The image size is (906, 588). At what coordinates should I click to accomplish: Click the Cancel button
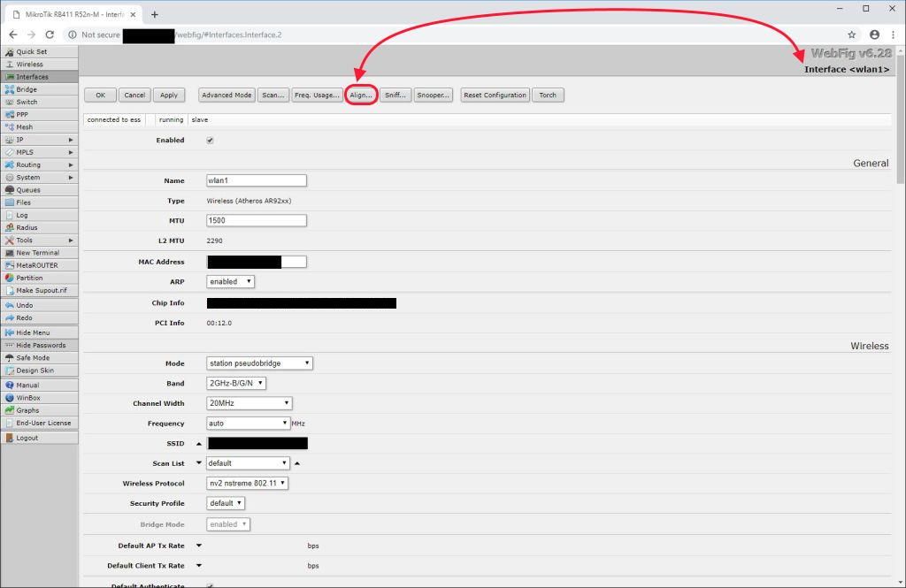click(x=134, y=95)
